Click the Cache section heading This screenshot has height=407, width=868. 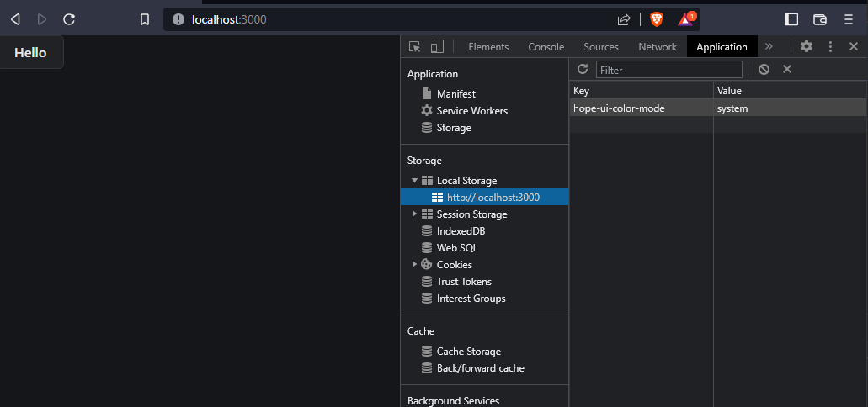pos(421,330)
